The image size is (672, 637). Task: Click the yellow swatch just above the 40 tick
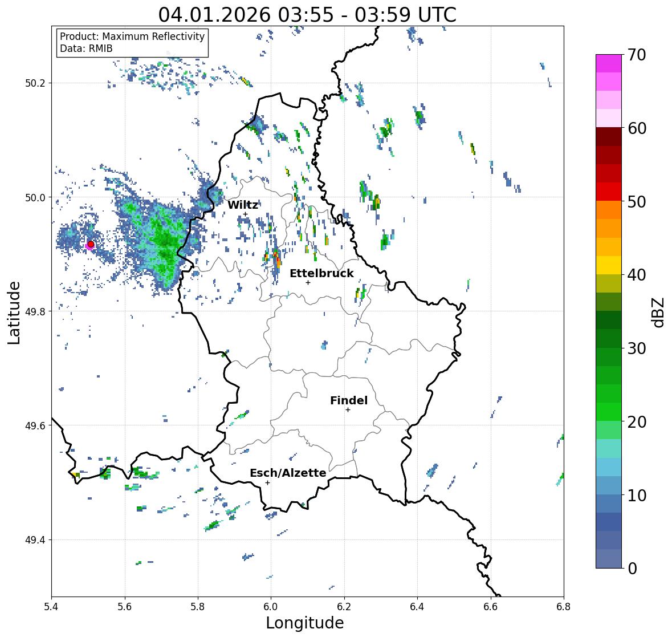[609, 265]
